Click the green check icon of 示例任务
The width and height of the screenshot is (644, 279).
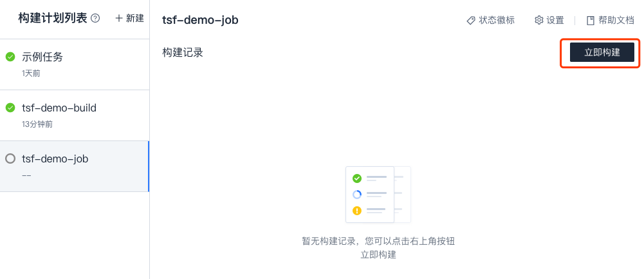10,57
